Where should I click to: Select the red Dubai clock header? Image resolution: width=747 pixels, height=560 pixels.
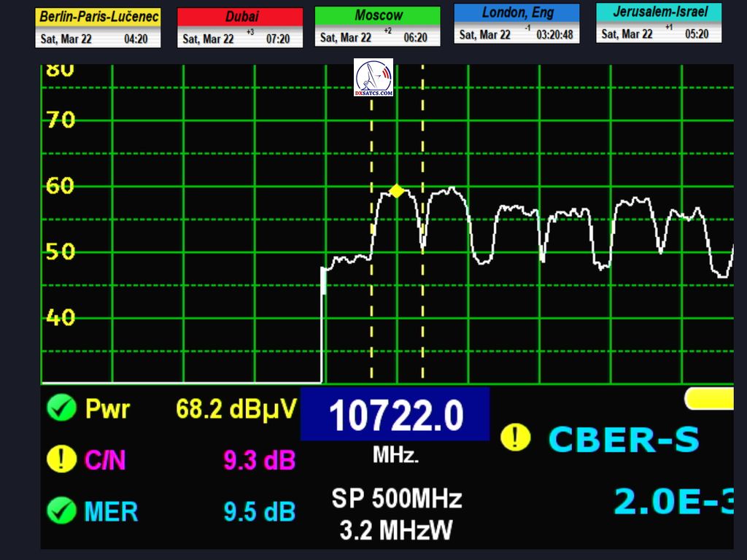tap(240, 17)
